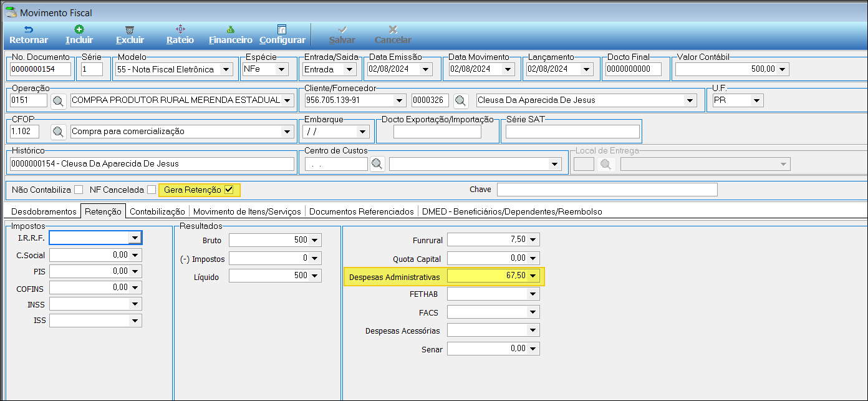Image resolution: width=868 pixels, height=401 pixels.
Task: Open the Senar value dropdown
Action: click(533, 349)
